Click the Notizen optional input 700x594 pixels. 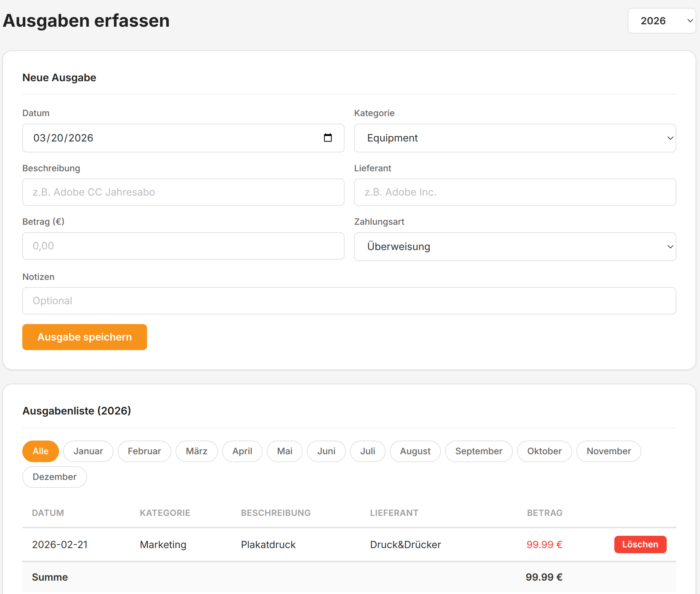coord(349,301)
